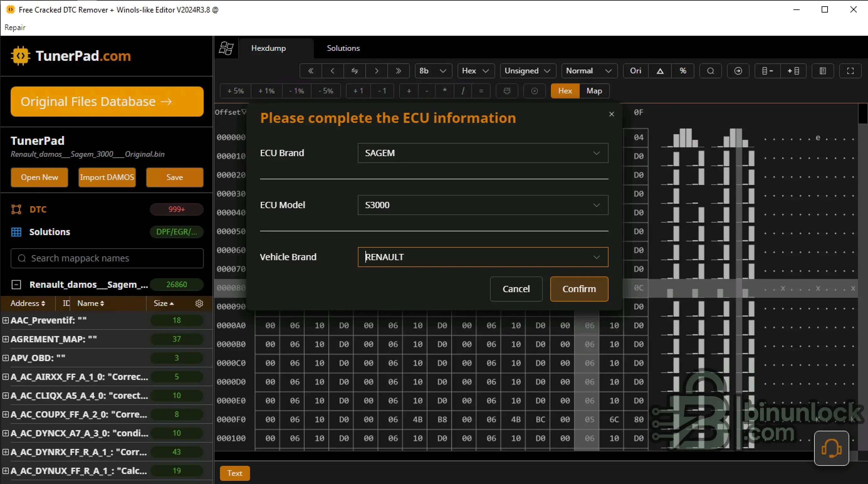Click the Import DAMOS button

pyautogui.click(x=107, y=177)
